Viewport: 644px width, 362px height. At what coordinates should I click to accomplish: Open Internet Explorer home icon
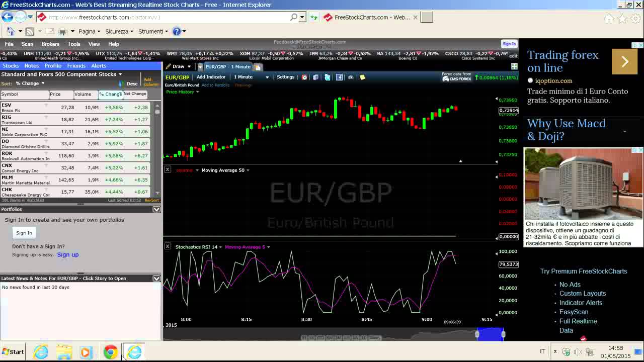click(x=609, y=19)
